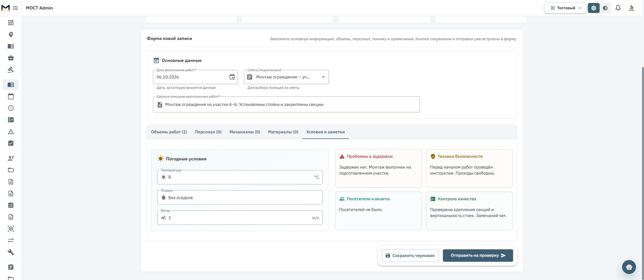Click Отправить на проверку button
This screenshot has width=644, height=280.
478,255
